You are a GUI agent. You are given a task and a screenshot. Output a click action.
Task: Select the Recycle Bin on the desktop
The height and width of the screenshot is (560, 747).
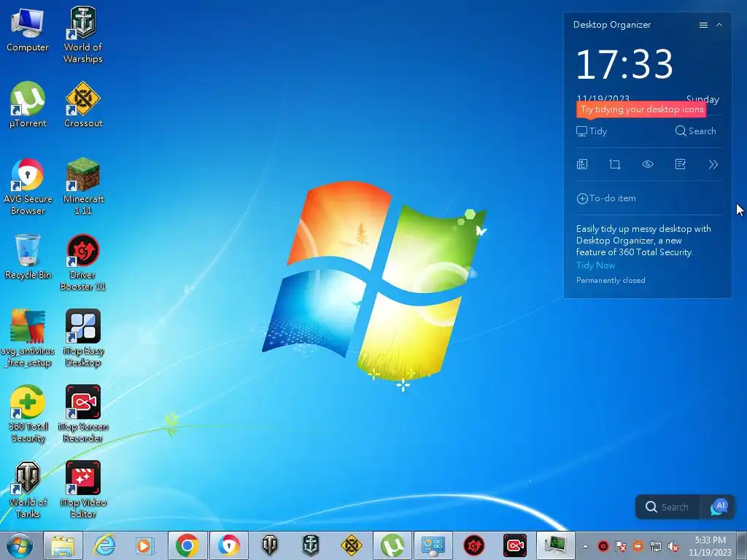28,257
